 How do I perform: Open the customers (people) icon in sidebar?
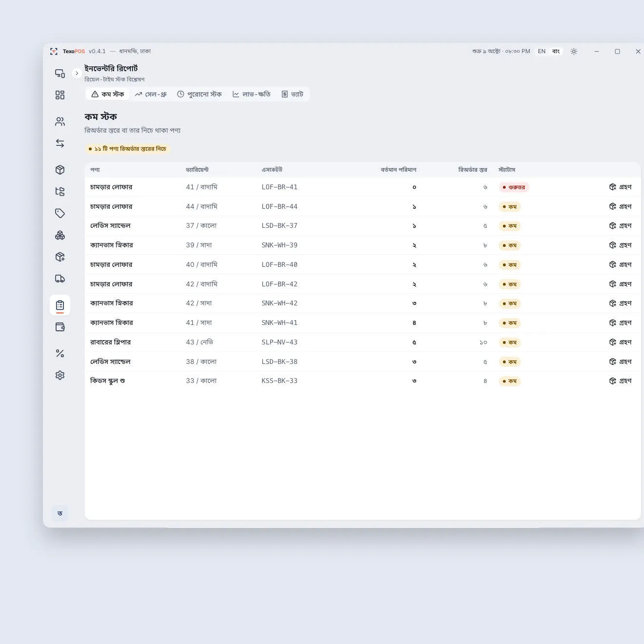click(x=60, y=121)
